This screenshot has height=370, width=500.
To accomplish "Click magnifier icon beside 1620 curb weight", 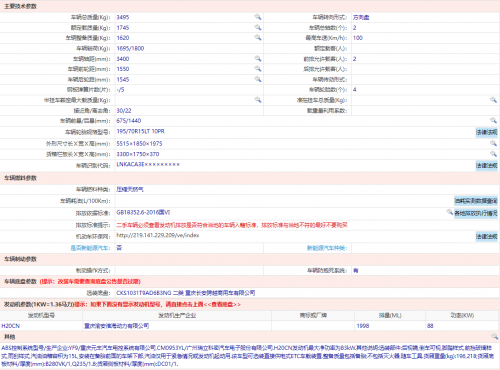I will click(x=258, y=38).
